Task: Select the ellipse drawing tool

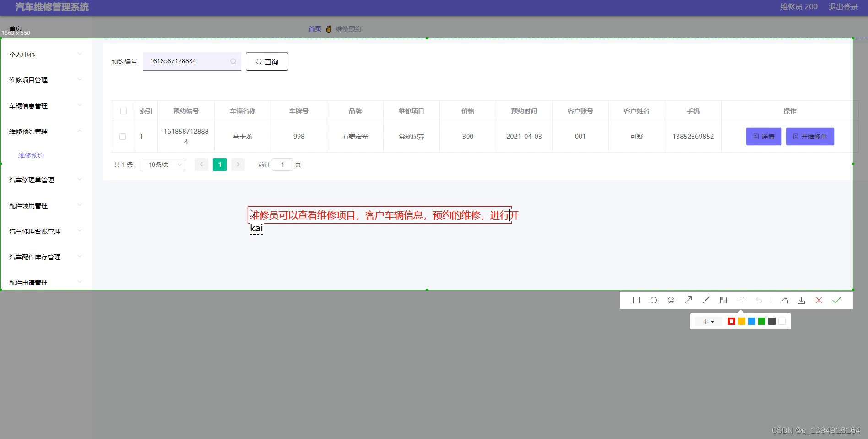Action: click(654, 300)
